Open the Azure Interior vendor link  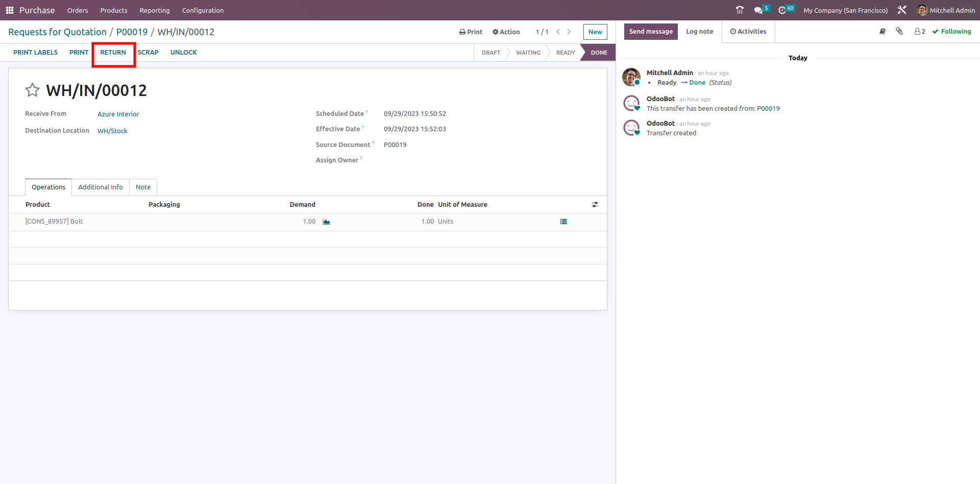tap(118, 114)
